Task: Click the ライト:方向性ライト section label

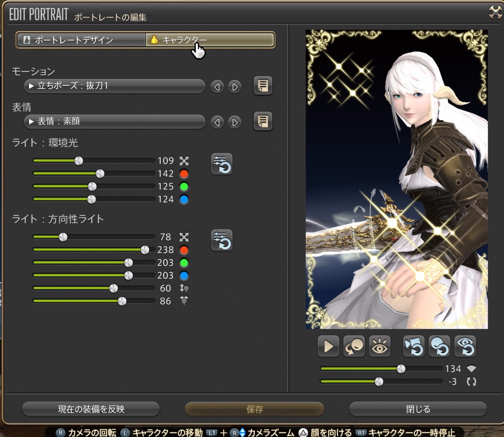Action: (58, 219)
